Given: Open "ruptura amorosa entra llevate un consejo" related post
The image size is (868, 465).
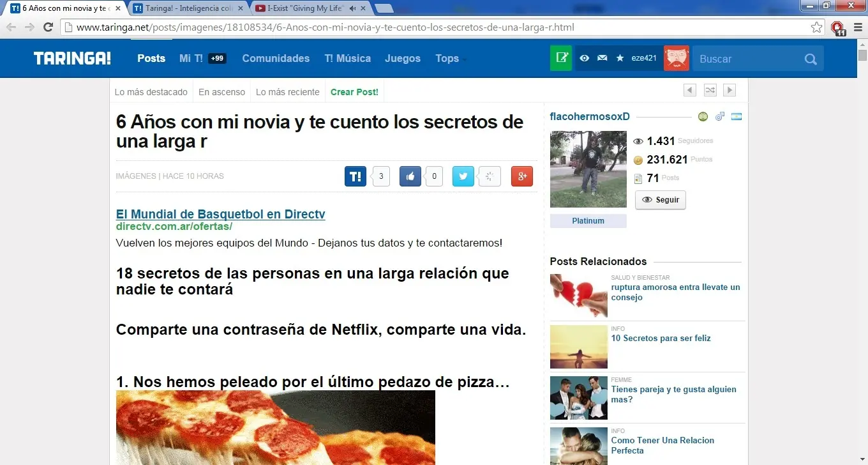Looking at the screenshot, I should pyautogui.click(x=676, y=293).
